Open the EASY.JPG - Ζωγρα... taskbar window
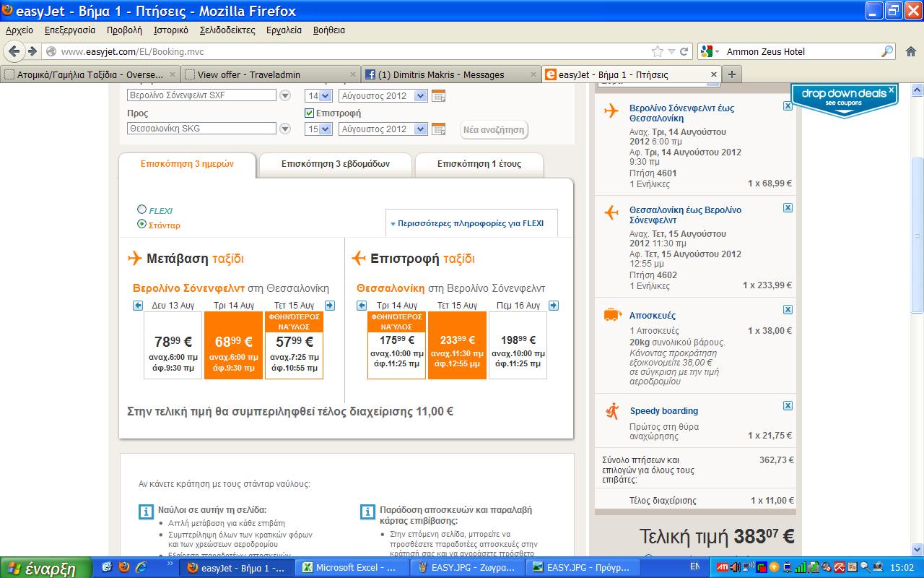 pos(466,567)
